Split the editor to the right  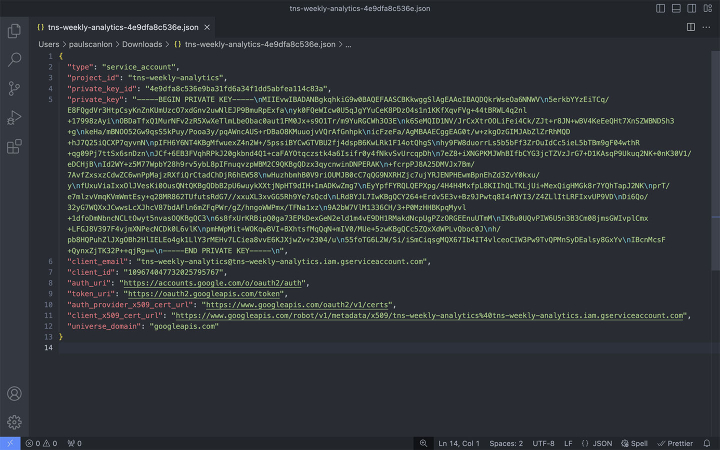coord(691,27)
